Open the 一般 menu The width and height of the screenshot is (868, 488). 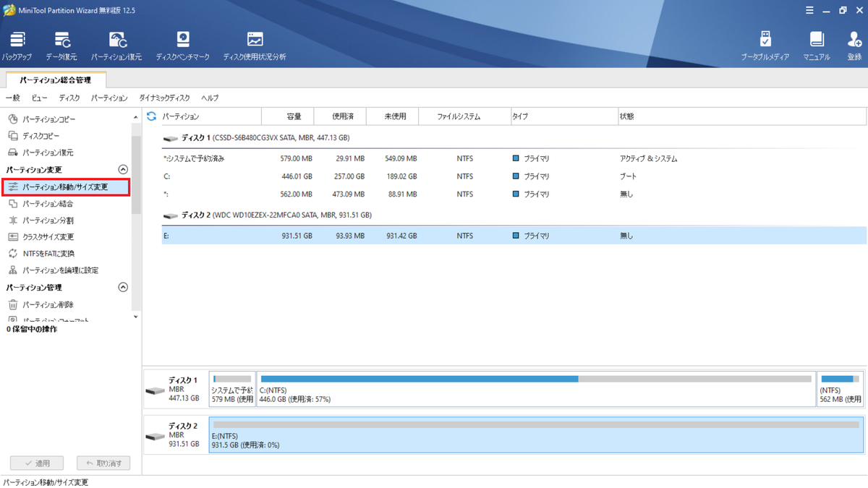pyautogui.click(x=13, y=98)
